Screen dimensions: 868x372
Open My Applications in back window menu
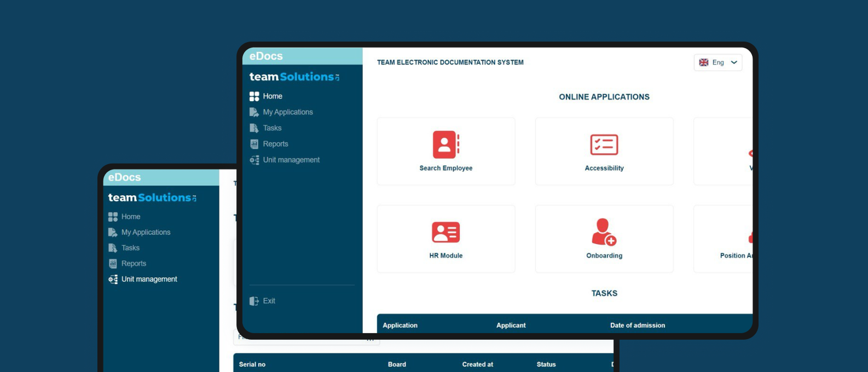pyautogui.click(x=146, y=233)
